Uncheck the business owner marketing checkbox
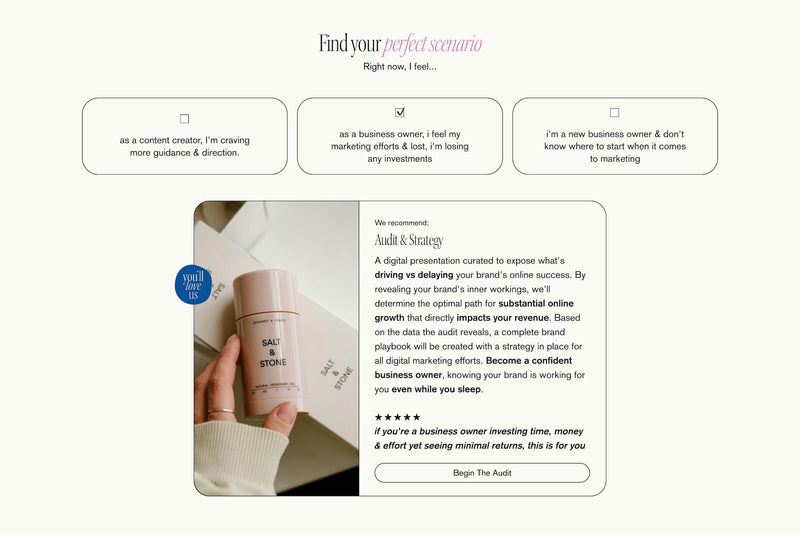This screenshot has height=535, width=800. [399, 112]
